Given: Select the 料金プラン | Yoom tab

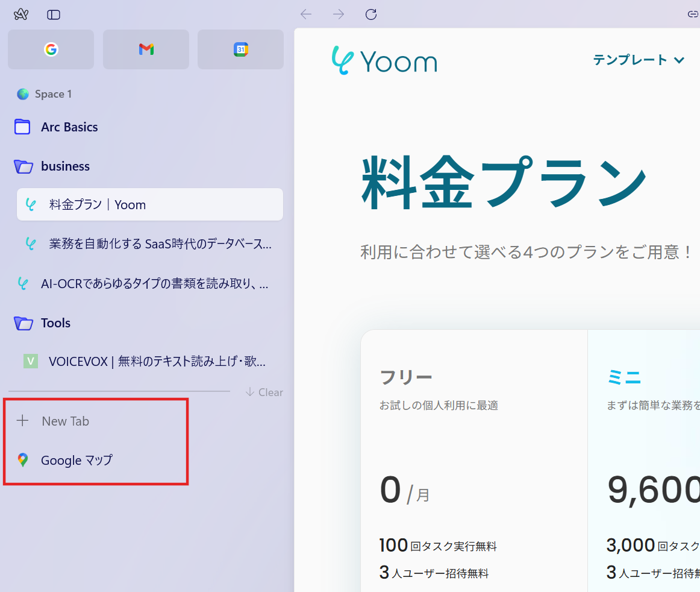Looking at the screenshot, I should coord(149,204).
